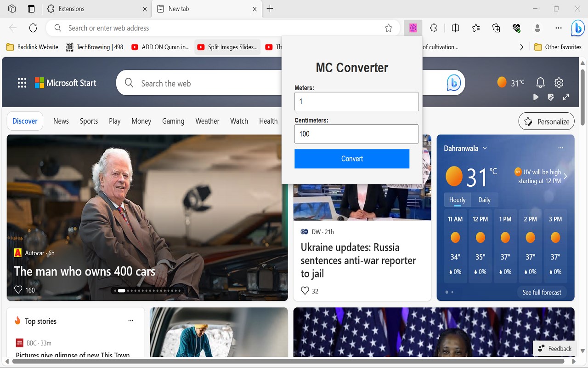The width and height of the screenshot is (588, 368).
Task: Open Bing chat sidebar icon
Action: point(577,28)
